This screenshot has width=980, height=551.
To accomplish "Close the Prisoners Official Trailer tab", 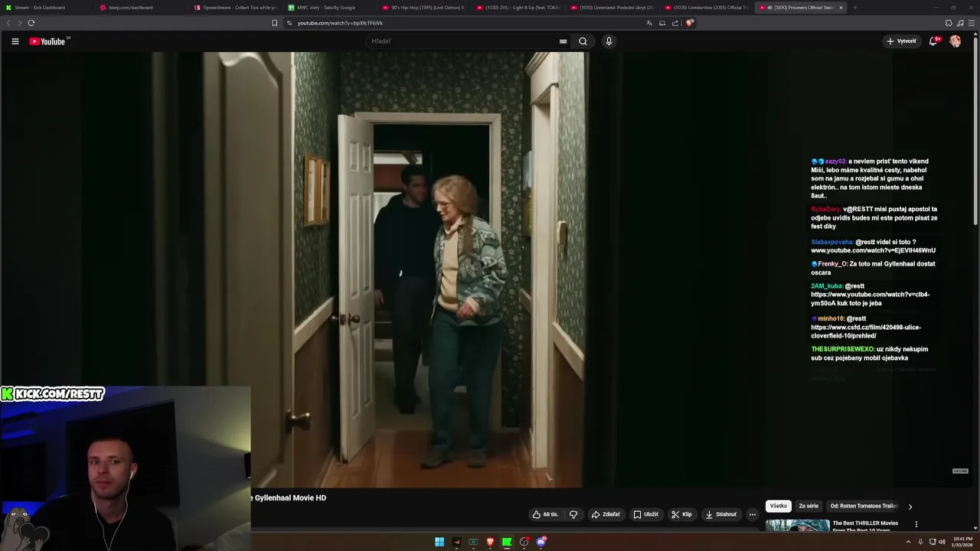I will pos(841,8).
